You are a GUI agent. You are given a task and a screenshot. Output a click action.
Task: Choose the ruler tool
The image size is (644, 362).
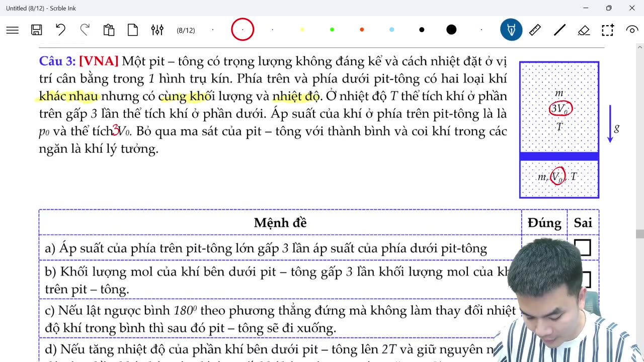535,30
